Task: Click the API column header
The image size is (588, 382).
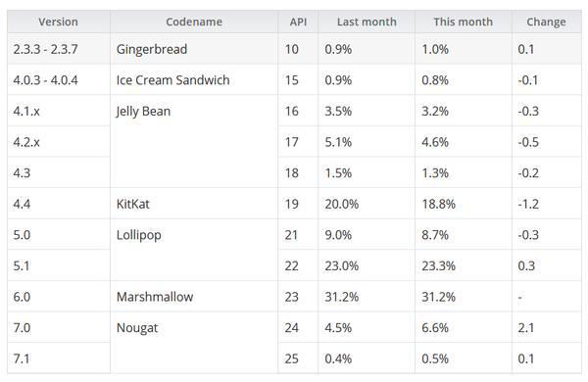Action: coord(298,22)
